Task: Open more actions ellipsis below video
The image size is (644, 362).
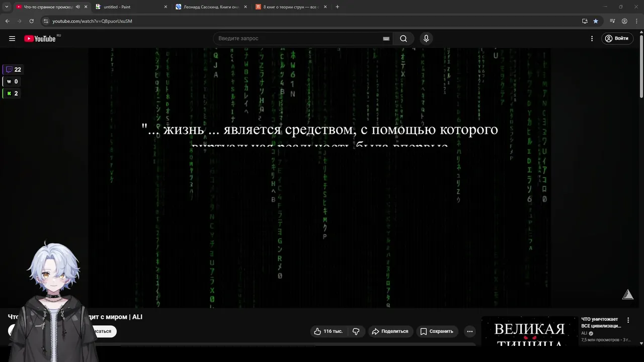Action: pos(469,331)
